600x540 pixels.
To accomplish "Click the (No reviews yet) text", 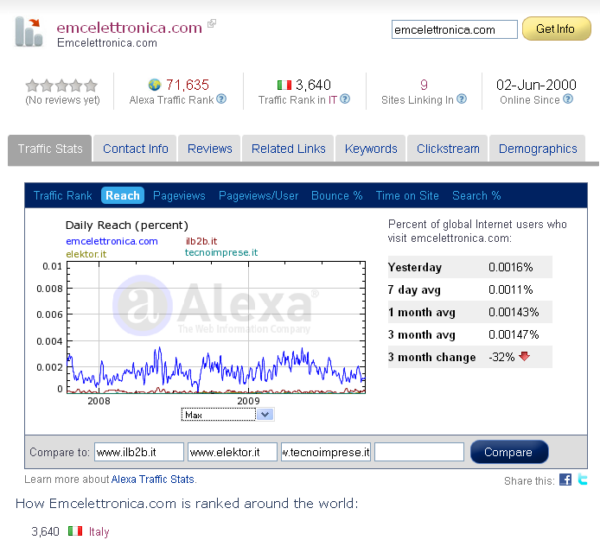I will point(62,100).
